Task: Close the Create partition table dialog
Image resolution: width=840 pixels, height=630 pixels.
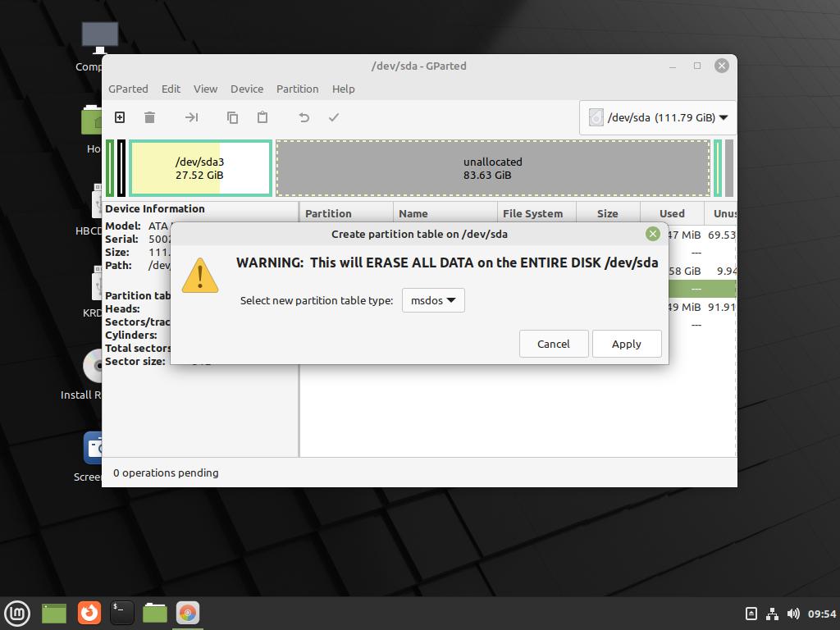Action: (652, 234)
